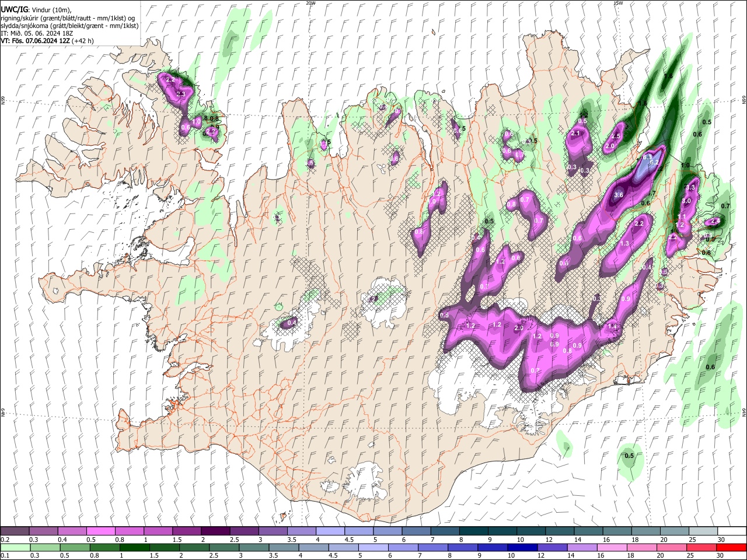
Task: Click the 'UWC/IG: Vindur (10m)' title text
Action: (x=36, y=9)
